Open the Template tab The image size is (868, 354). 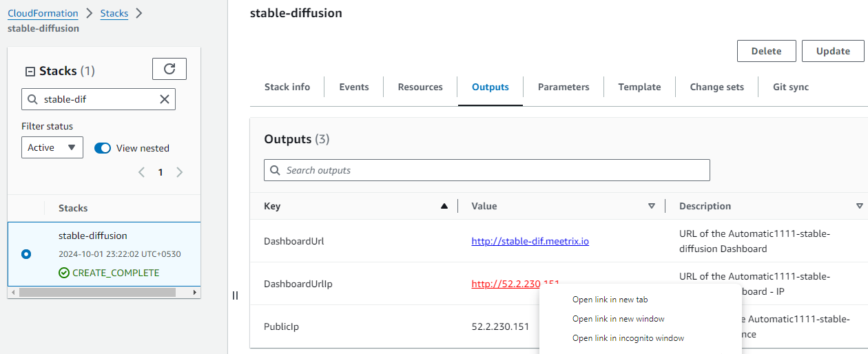[x=639, y=87]
